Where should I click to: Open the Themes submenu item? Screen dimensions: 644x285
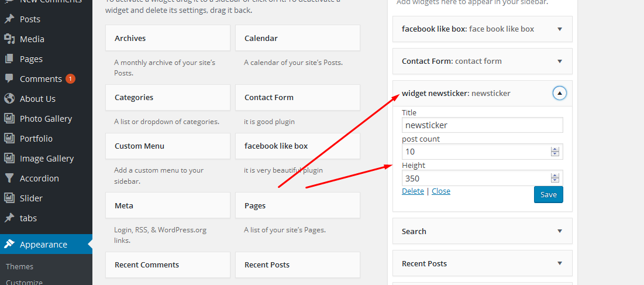[19, 266]
